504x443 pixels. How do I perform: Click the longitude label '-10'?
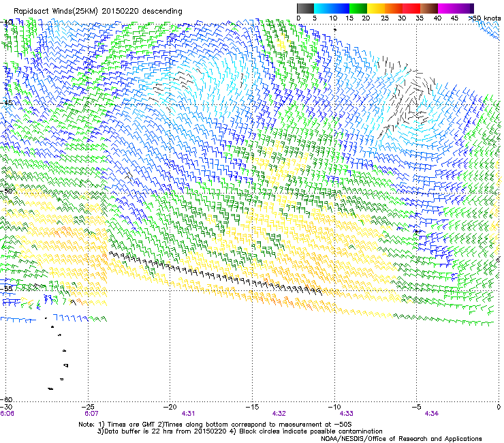point(334,407)
